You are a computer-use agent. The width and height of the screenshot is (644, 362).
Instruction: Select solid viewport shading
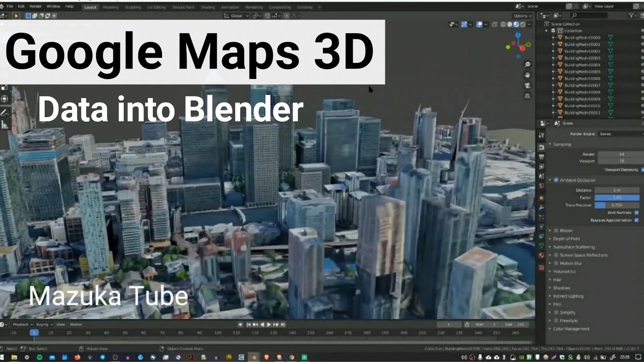click(510, 25)
